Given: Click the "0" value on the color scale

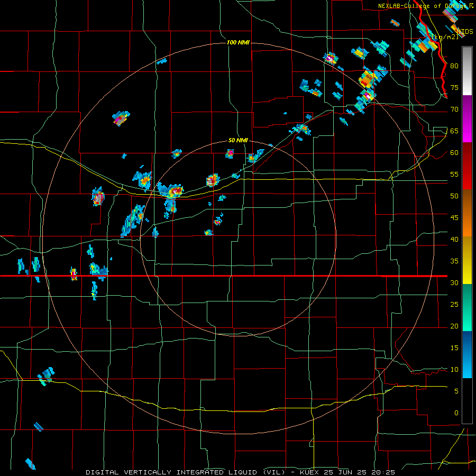Looking at the screenshot, I should (x=456, y=413).
